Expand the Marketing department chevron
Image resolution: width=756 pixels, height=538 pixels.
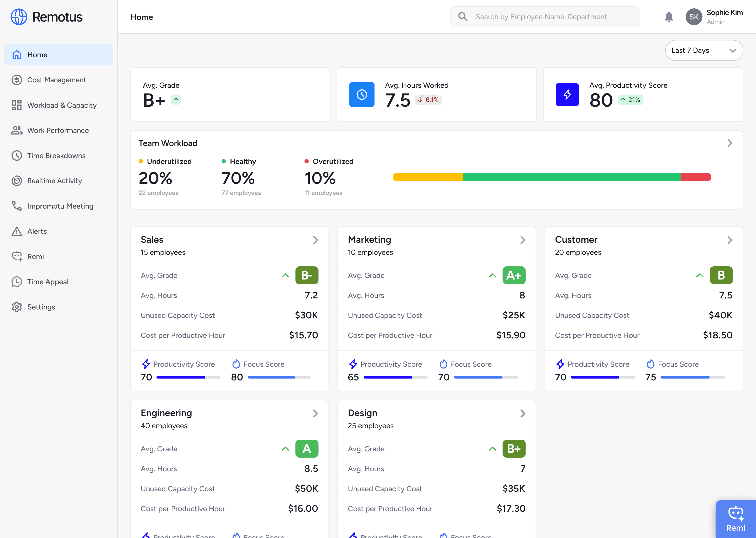pyautogui.click(x=523, y=240)
